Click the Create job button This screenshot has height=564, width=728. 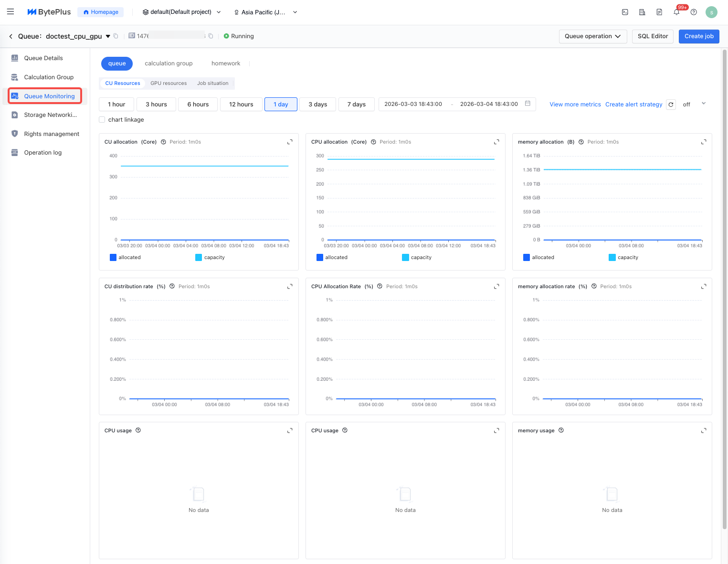698,36
